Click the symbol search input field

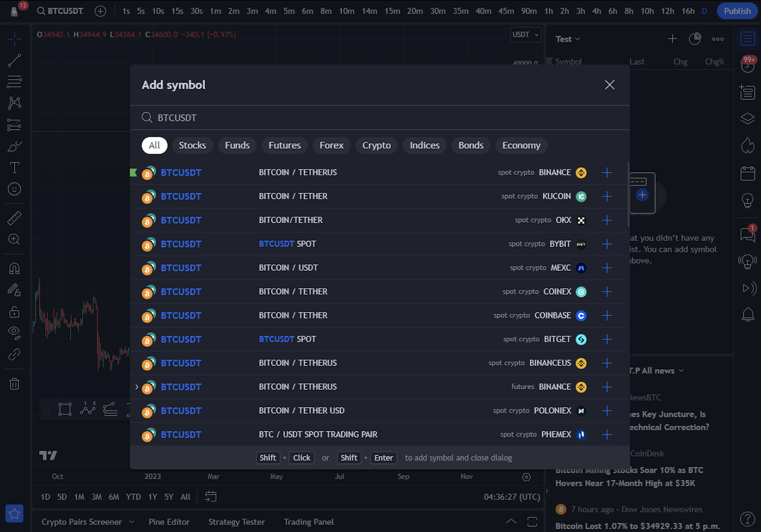(x=380, y=118)
